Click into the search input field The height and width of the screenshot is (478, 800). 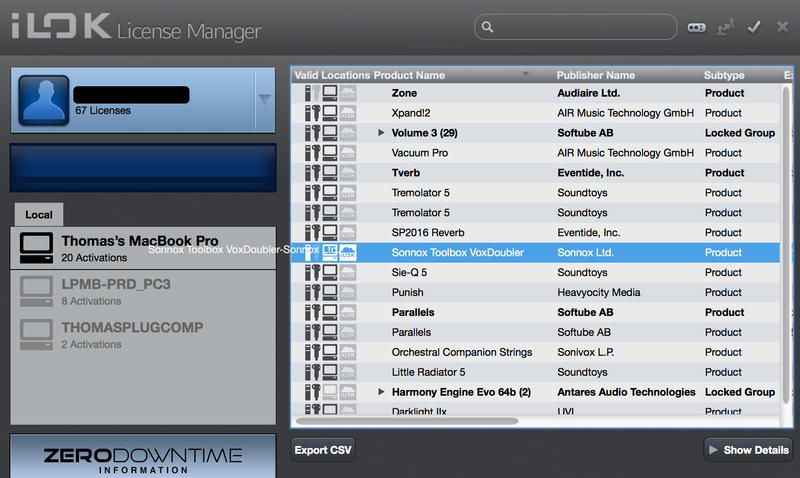click(x=576, y=27)
